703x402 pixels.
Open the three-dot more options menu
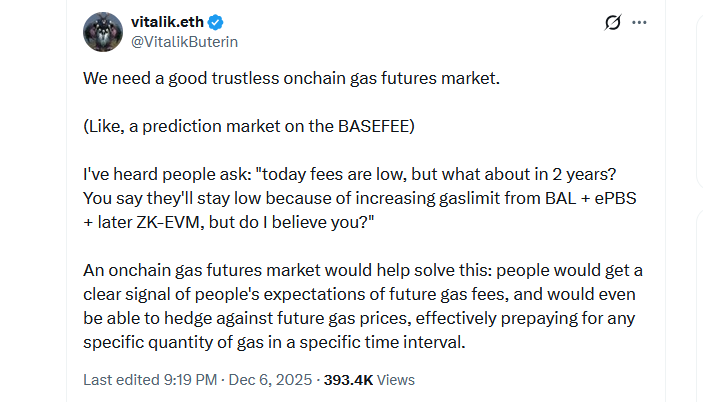click(639, 22)
